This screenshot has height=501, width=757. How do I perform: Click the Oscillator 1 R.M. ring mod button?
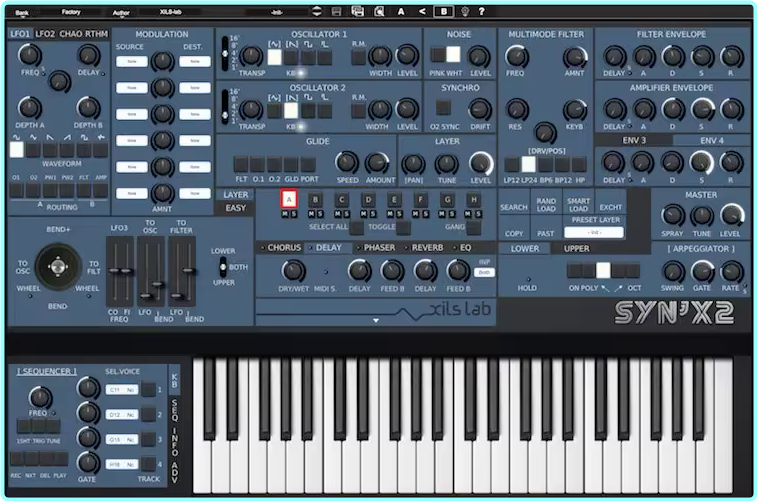click(358, 57)
